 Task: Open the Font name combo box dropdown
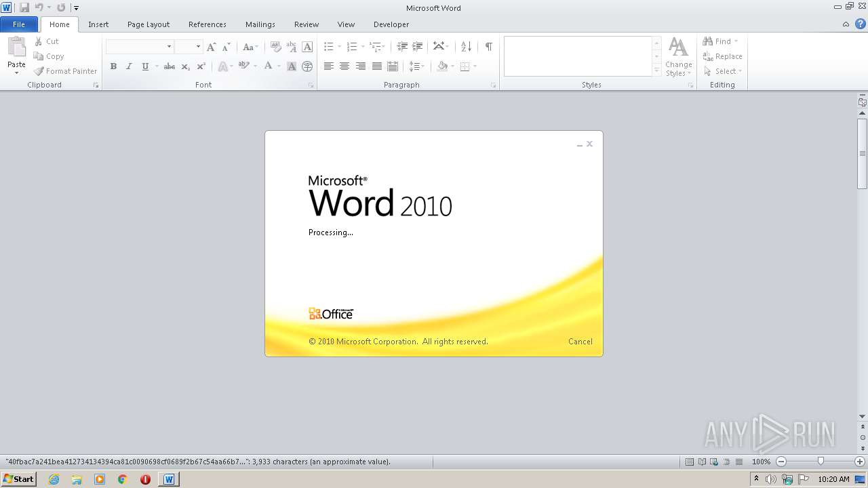(x=169, y=47)
